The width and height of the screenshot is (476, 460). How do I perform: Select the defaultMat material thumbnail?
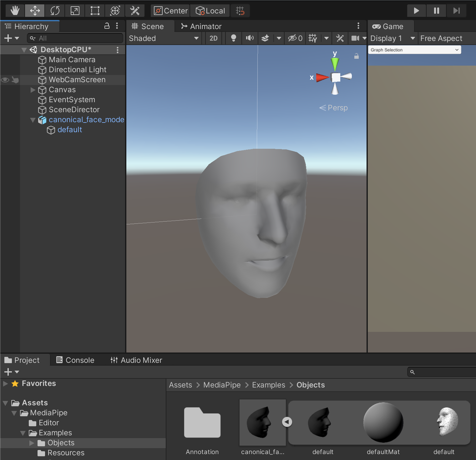pyautogui.click(x=383, y=422)
